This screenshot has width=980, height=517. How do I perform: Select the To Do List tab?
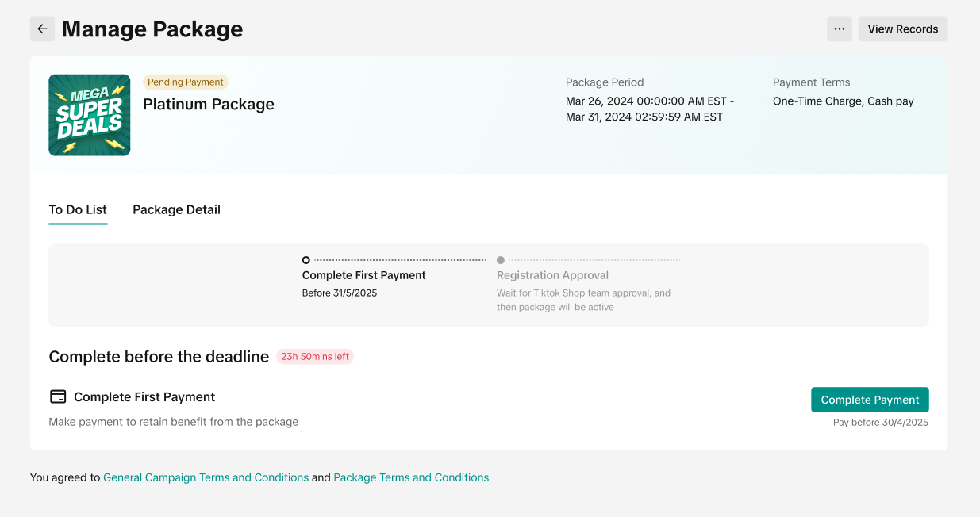[78, 210]
